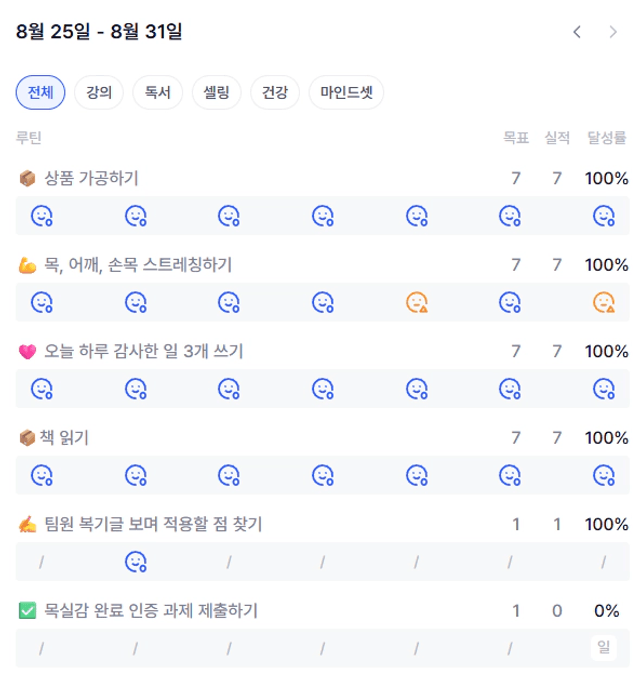Click last smiley in 책 읽기 row
Screen dimensions: 640x689
pos(604,475)
